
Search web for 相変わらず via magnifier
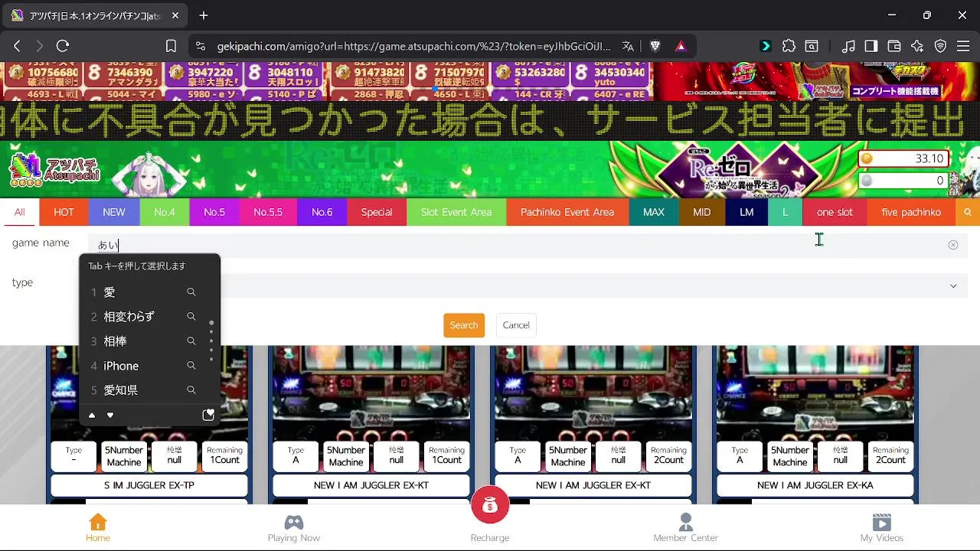pos(191,317)
